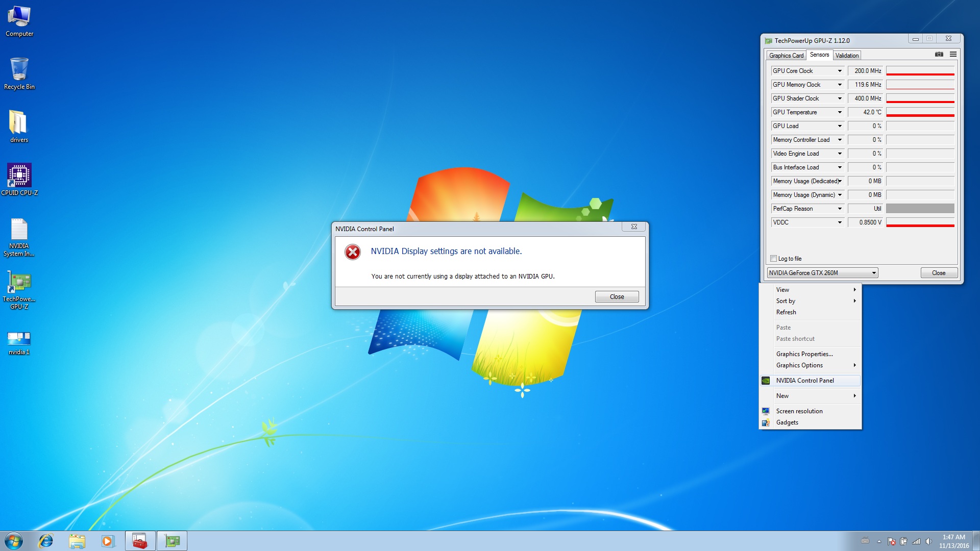Screen dimensions: 980x551
Task: Expand the New submenu
Action: coord(810,396)
